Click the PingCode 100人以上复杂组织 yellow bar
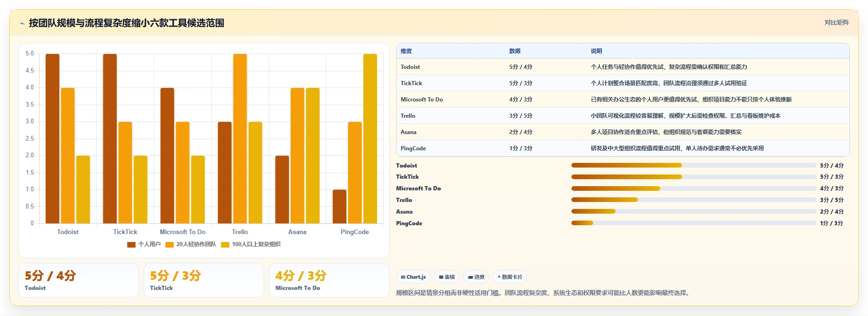Screen dimensions: 868x316 pos(370,139)
